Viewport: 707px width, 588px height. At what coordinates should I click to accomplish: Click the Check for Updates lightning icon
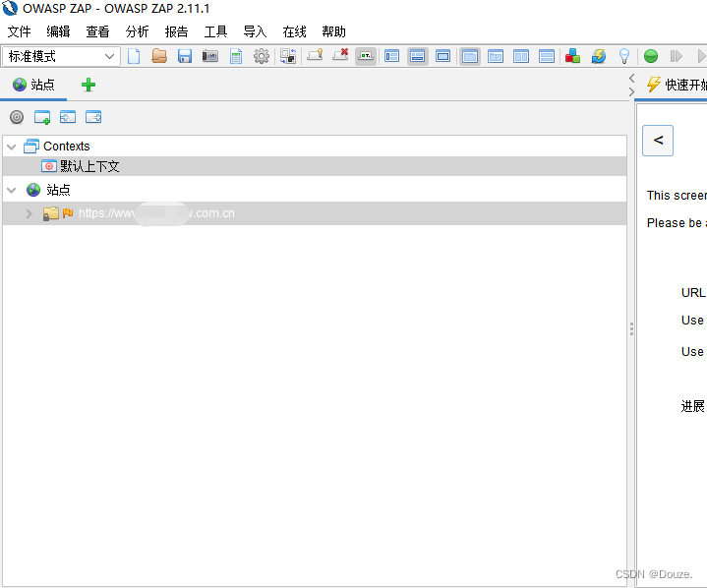599,56
